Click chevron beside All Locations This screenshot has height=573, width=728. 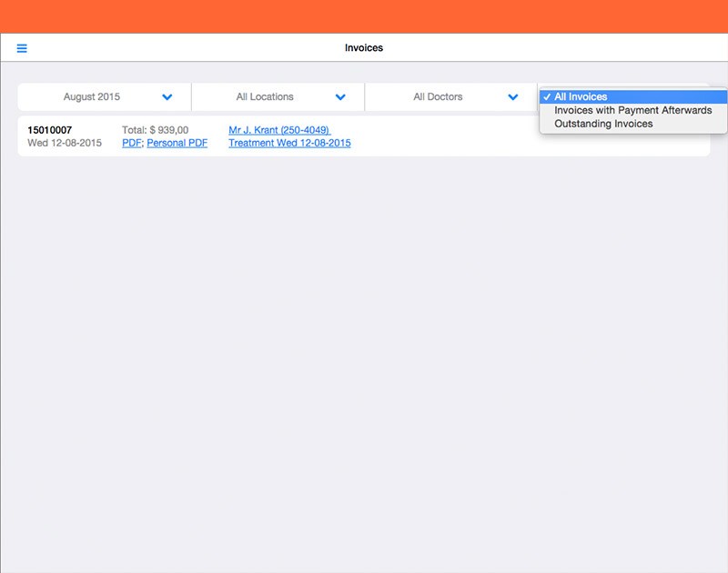pyautogui.click(x=340, y=97)
